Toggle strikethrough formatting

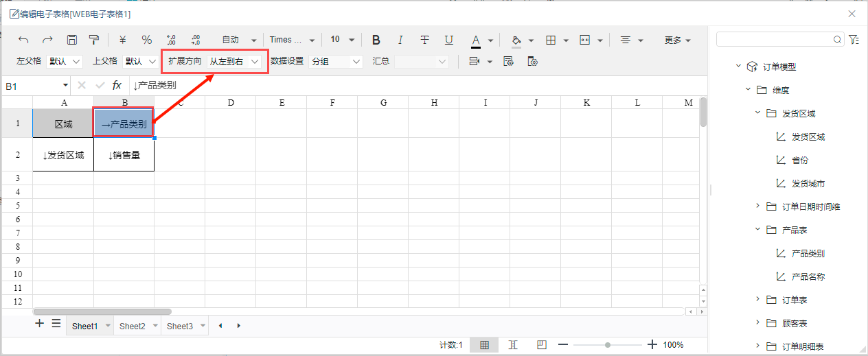(x=424, y=40)
